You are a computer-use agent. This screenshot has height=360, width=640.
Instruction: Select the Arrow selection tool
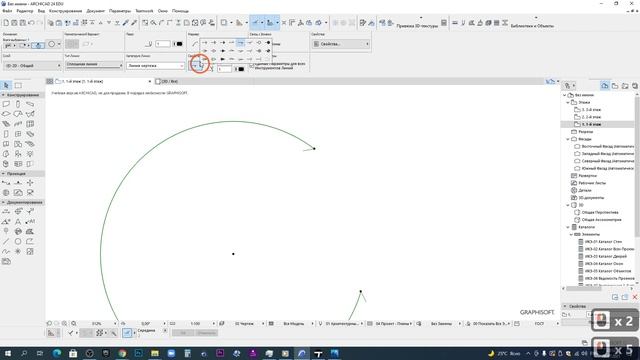pyautogui.click(x=6, y=85)
